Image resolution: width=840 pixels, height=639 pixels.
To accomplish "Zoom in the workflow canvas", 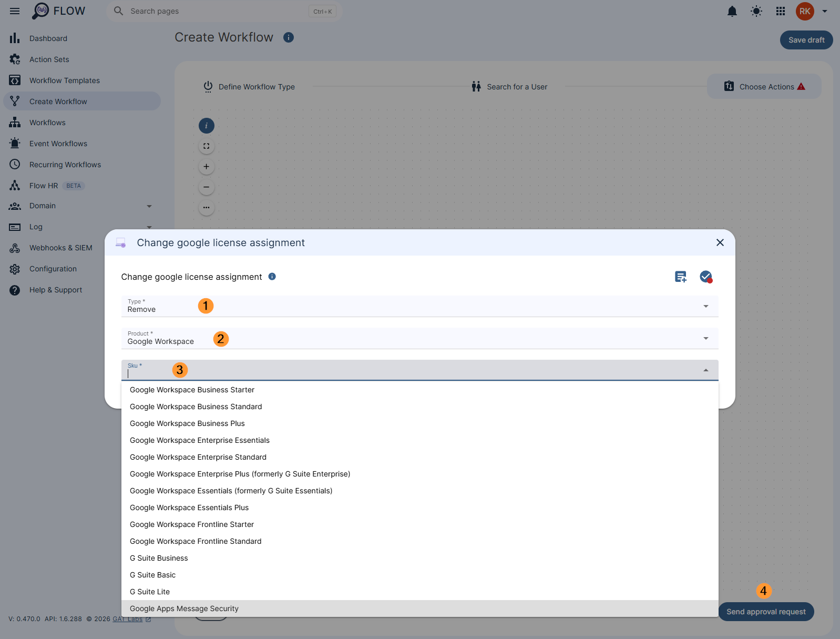I will tap(207, 167).
